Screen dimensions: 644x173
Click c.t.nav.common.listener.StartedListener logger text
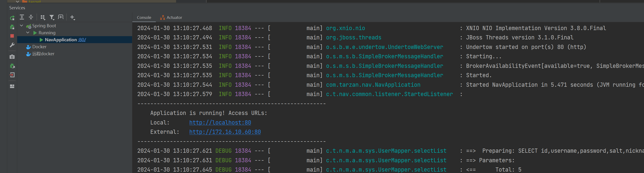(x=390, y=94)
